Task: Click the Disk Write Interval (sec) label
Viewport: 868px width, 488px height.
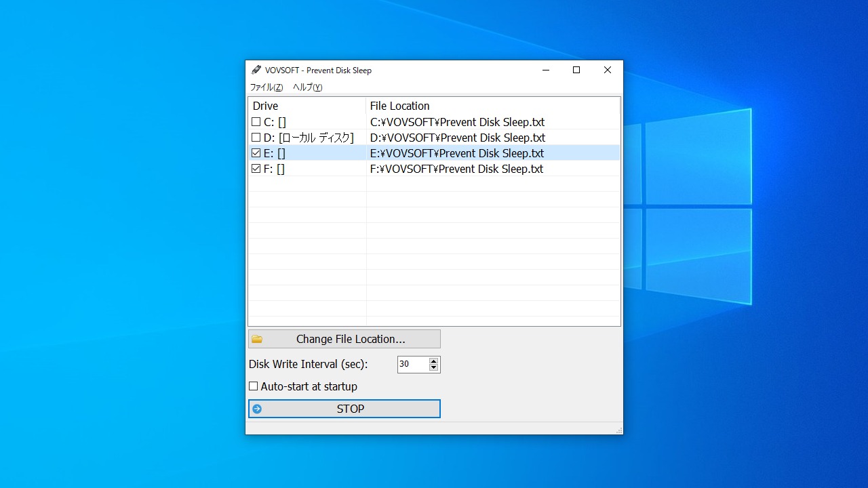Action: 308,365
